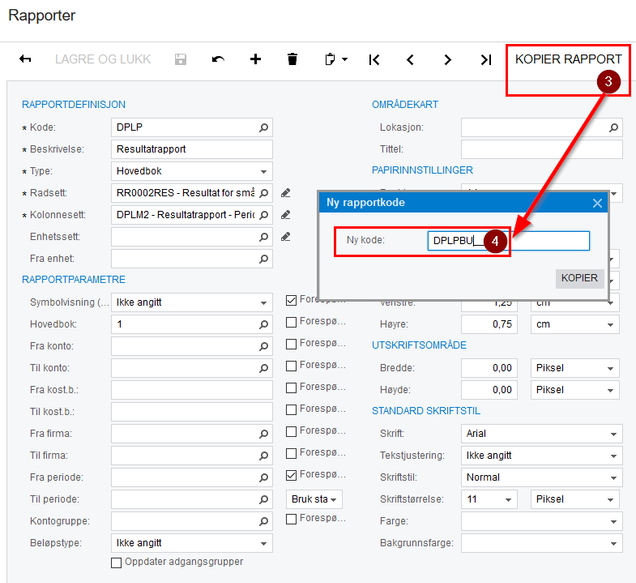
Task: Expand the Skrift dropdown showing Arial
Action: [x=541, y=434]
